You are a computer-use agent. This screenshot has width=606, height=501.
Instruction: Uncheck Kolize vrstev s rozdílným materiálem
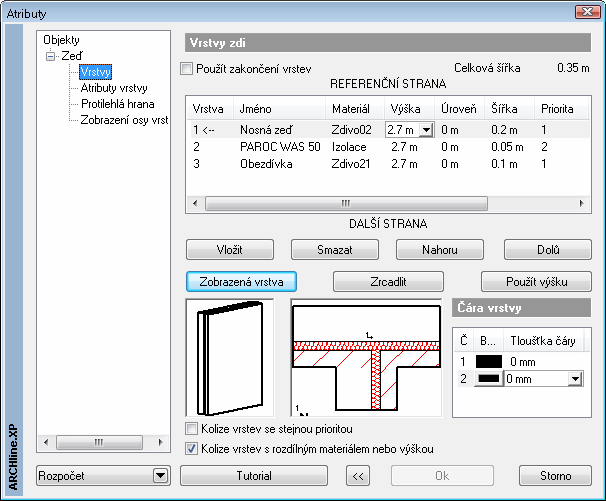coord(191,449)
